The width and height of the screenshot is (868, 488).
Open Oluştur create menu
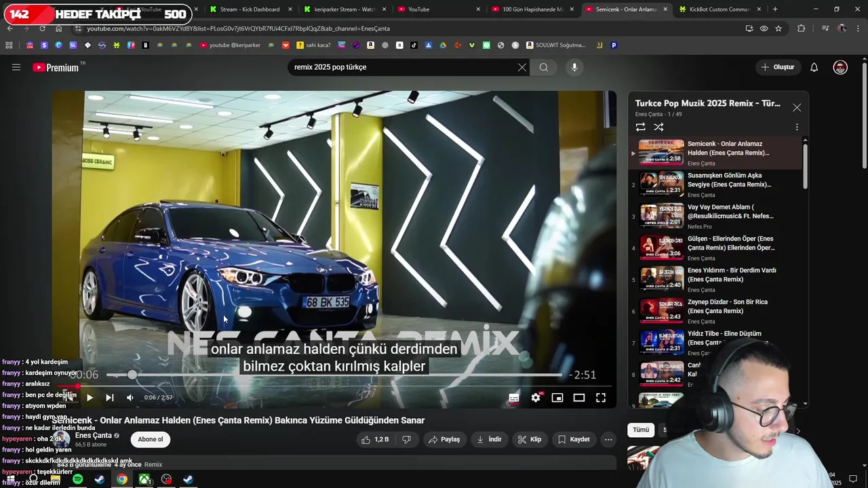click(x=778, y=67)
